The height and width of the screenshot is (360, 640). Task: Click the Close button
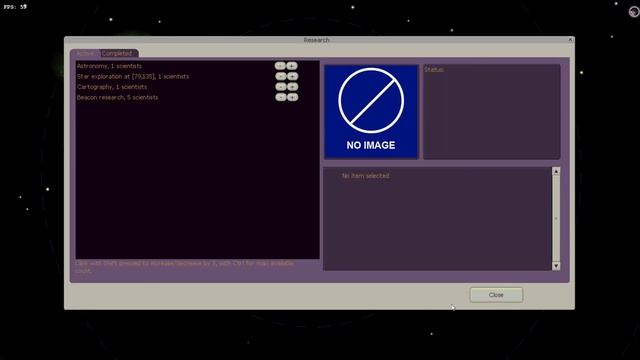coord(496,295)
